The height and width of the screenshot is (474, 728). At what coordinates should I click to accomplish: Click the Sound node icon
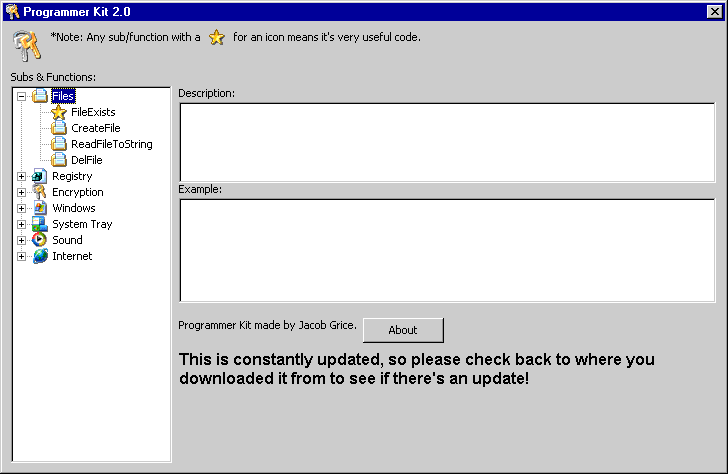(x=40, y=240)
